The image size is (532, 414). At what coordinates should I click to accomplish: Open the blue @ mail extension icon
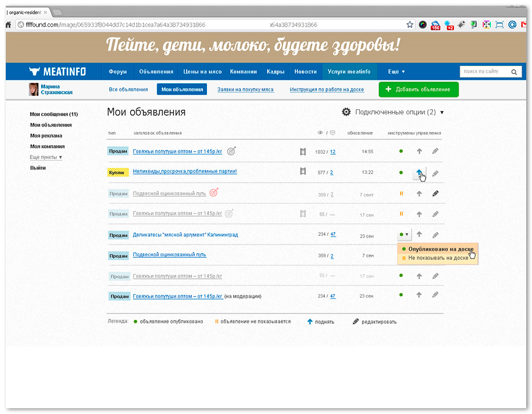(512, 24)
